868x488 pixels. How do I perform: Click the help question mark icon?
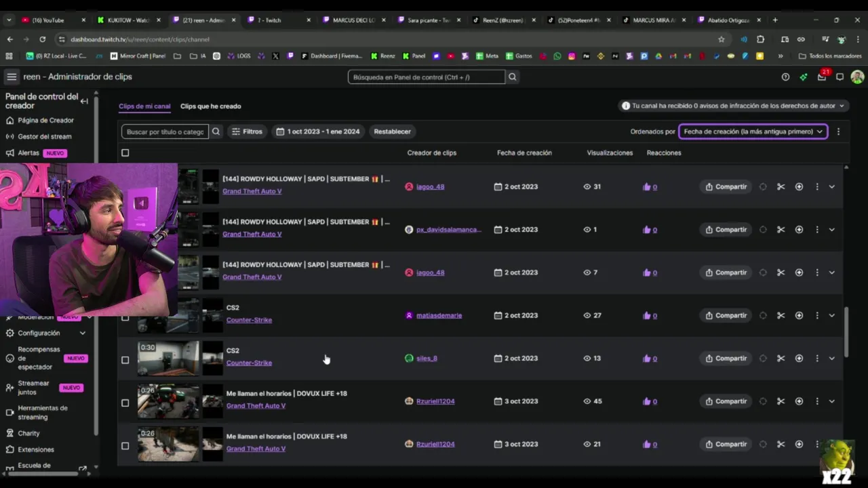click(x=785, y=77)
